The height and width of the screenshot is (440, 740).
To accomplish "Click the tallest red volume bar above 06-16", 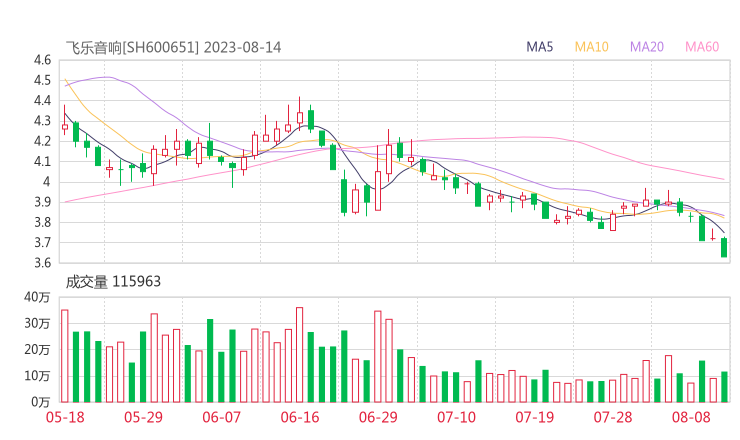I will 300,355.
